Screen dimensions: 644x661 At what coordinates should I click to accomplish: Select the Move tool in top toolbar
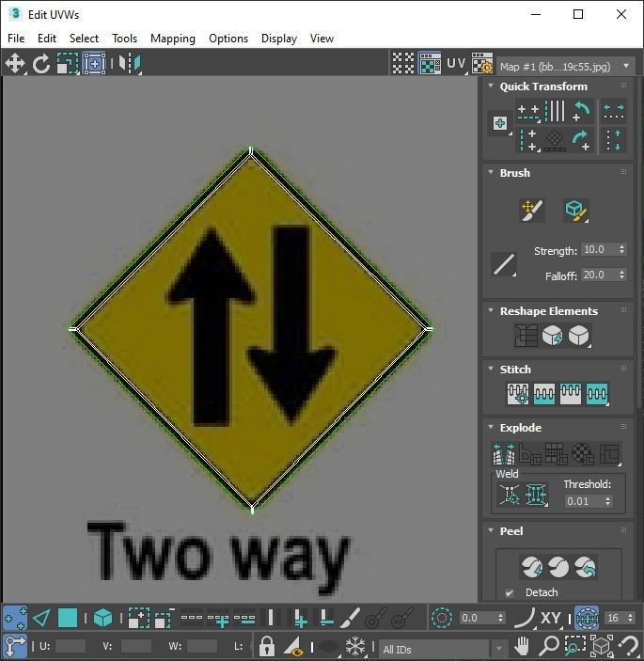15,64
